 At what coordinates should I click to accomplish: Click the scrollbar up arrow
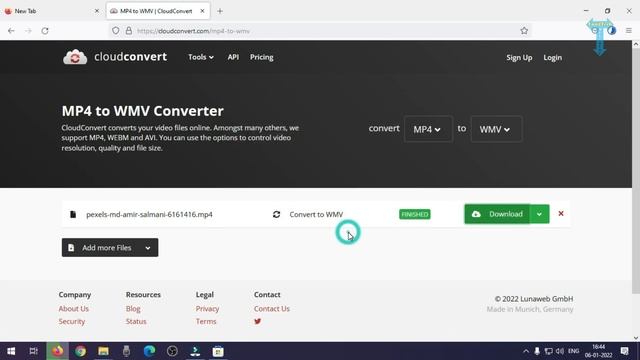(636, 44)
